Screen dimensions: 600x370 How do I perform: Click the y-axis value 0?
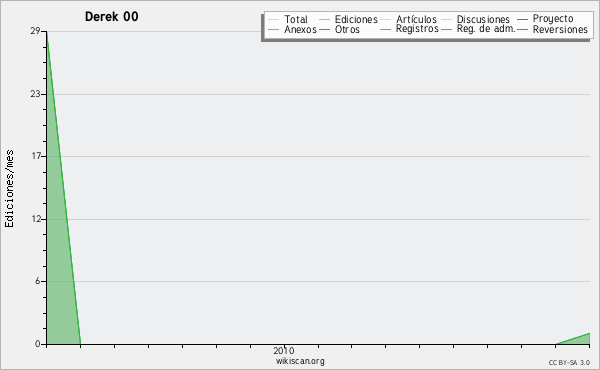[x=38, y=344]
